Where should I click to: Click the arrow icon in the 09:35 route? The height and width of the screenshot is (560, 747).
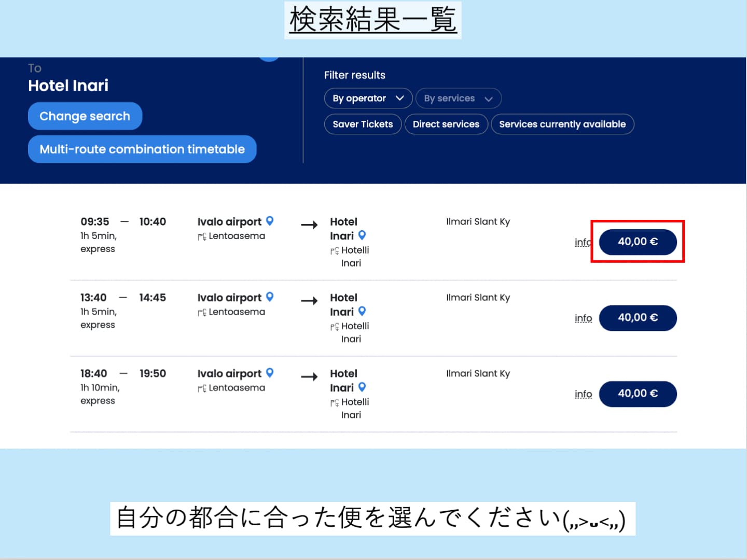click(309, 225)
